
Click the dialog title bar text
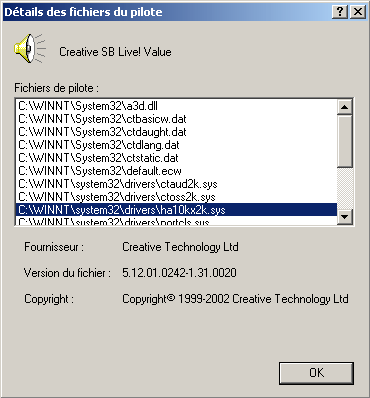click(x=83, y=12)
